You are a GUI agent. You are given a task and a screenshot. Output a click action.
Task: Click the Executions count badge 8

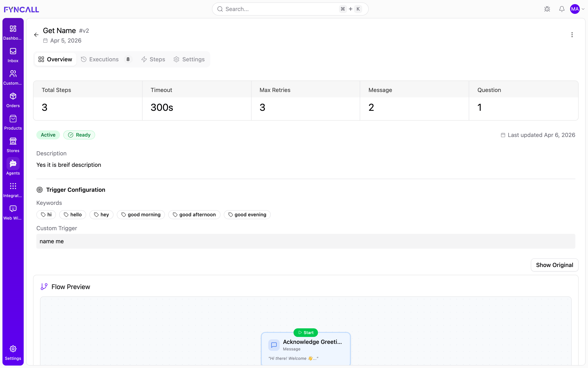point(128,59)
